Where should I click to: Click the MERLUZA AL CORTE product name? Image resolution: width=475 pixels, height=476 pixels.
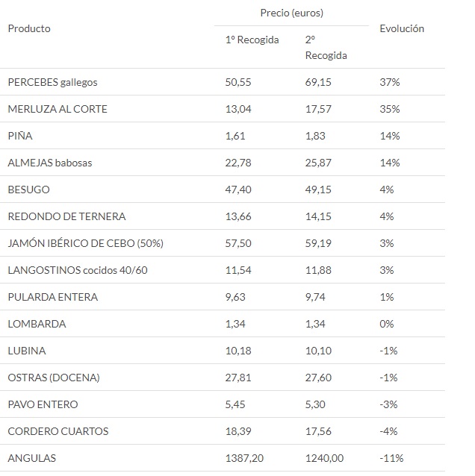(x=58, y=109)
